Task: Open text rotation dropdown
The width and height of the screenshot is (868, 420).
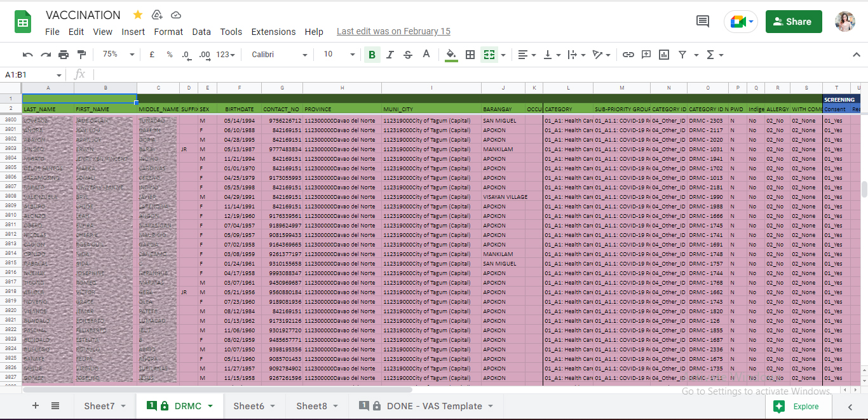Action: (601, 55)
